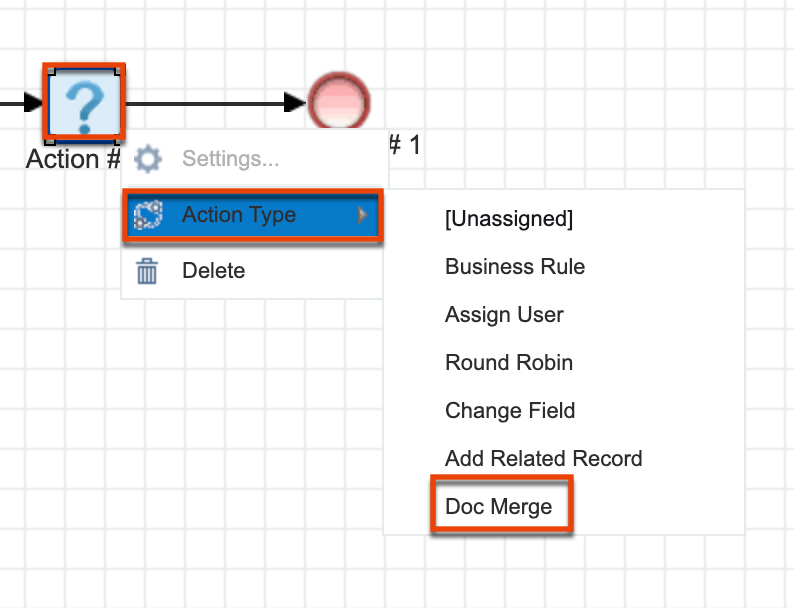The width and height of the screenshot is (794, 608).
Task: Select Assign User from the submenu
Action: pos(504,315)
